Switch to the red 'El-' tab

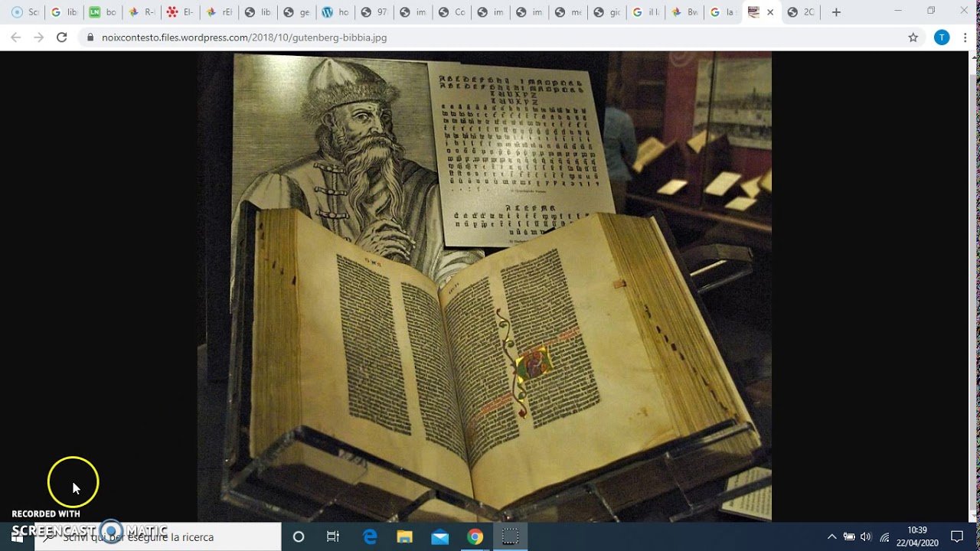pos(180,12)
